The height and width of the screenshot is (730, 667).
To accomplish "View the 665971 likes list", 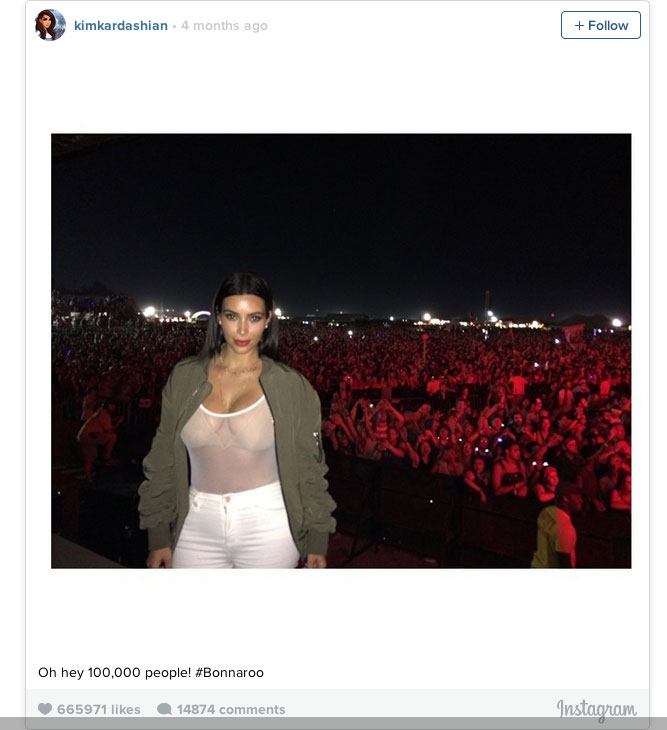I will coord(99,710).
